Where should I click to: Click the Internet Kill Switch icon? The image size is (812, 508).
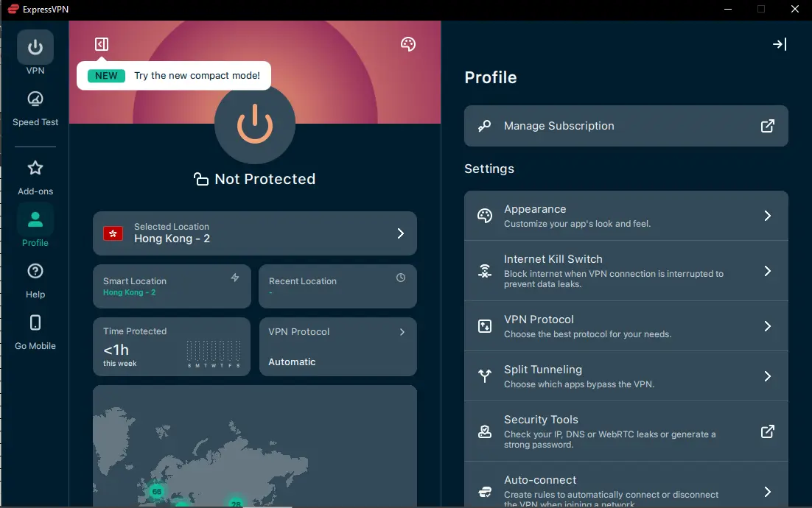pyautogui.click(x=485, y=271)
